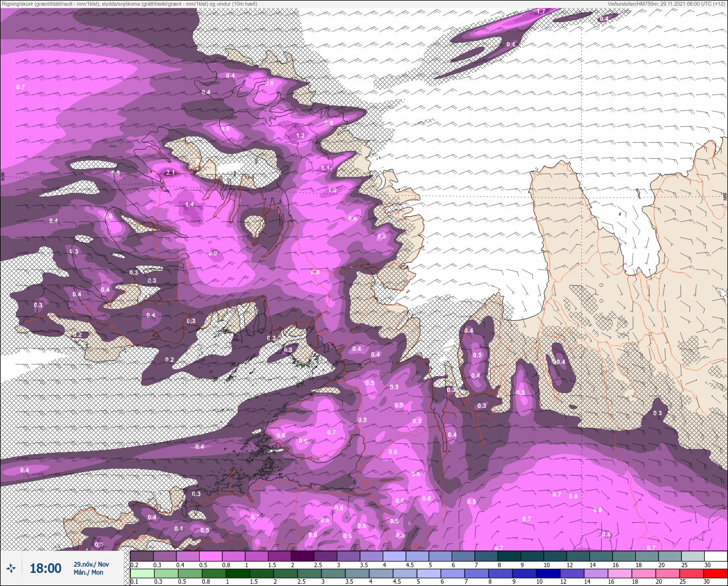Select the white upper swatch labelled 30
This screenshot has height=586, width=728.
(715, 556)
